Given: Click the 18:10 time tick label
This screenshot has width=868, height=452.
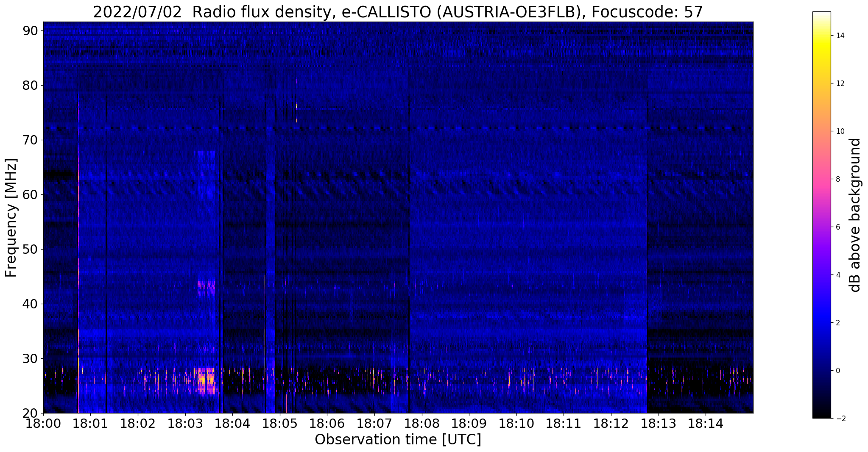Looking at the screenshot, I should [x=516, y=424].
